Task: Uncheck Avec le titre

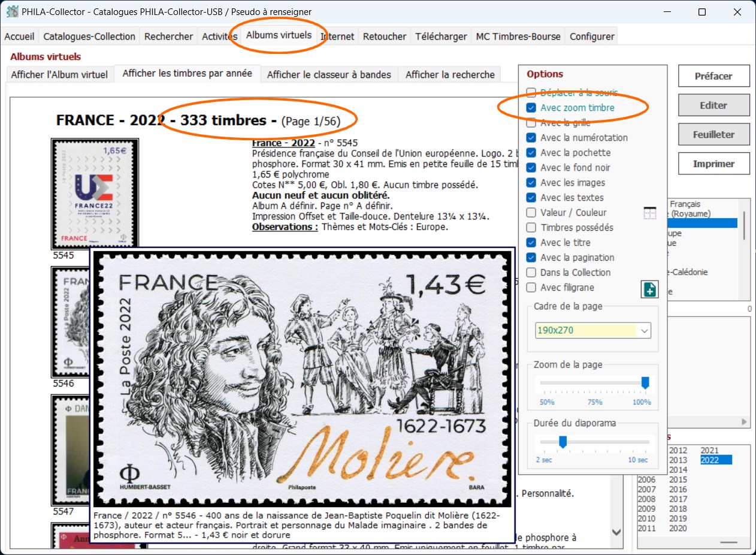Action: click(531, 243)
